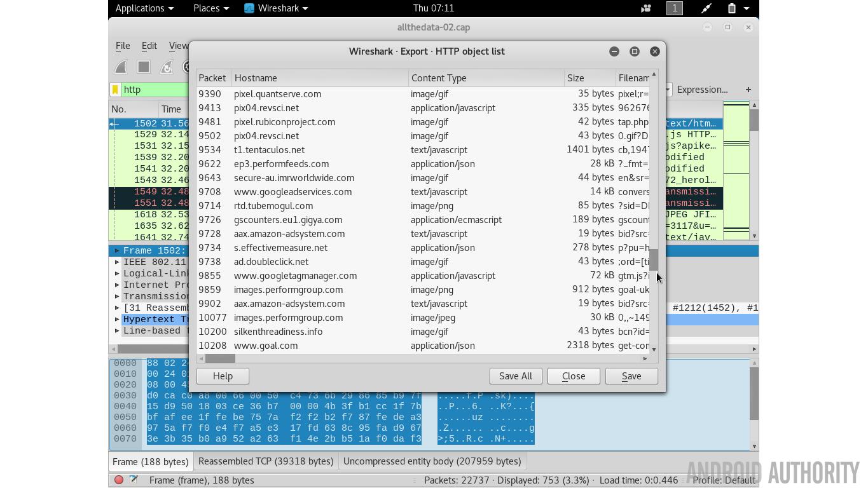Switch to the Uncompressed entity body tab

click(x=432, y=461)
